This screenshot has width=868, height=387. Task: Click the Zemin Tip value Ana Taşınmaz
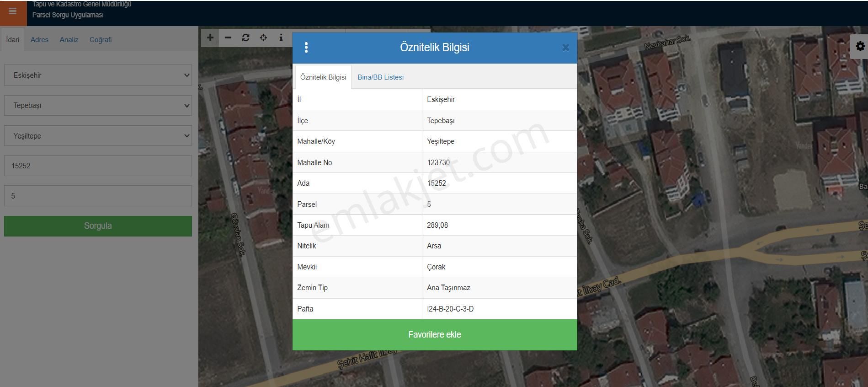pyautogui.click(x=448, y=288)
